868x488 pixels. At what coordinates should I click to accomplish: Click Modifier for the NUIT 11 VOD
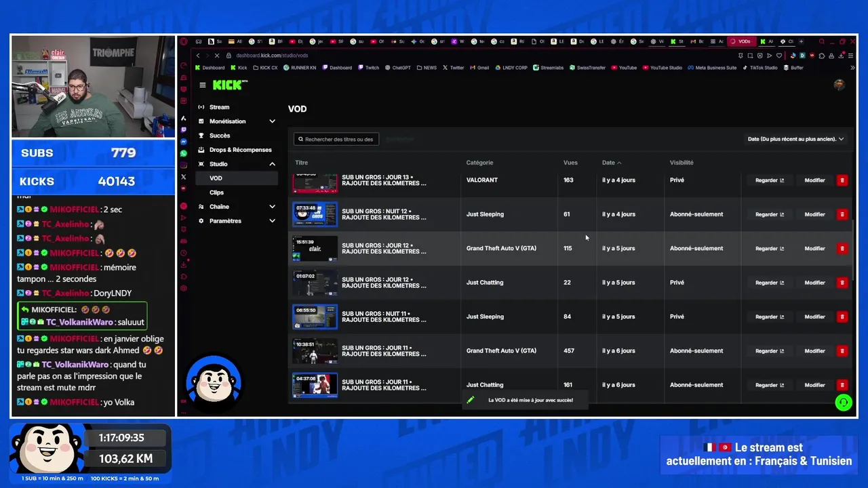pos(814,317)
